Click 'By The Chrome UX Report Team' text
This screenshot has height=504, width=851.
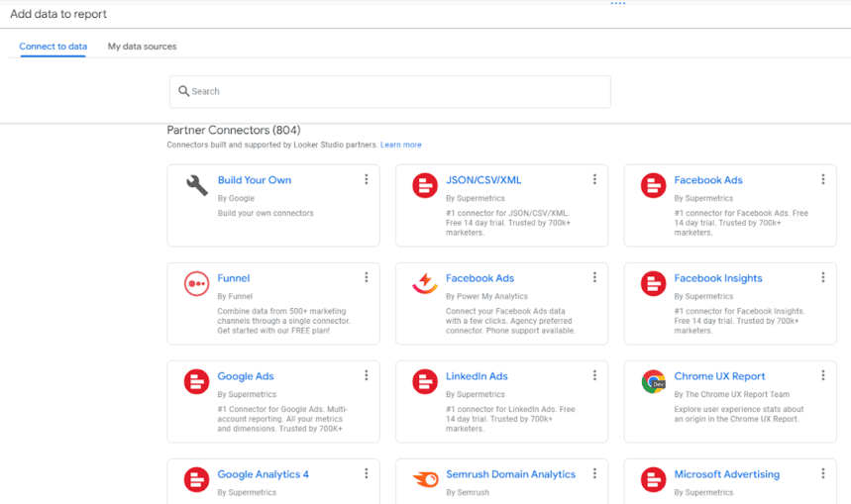point(731,395)
